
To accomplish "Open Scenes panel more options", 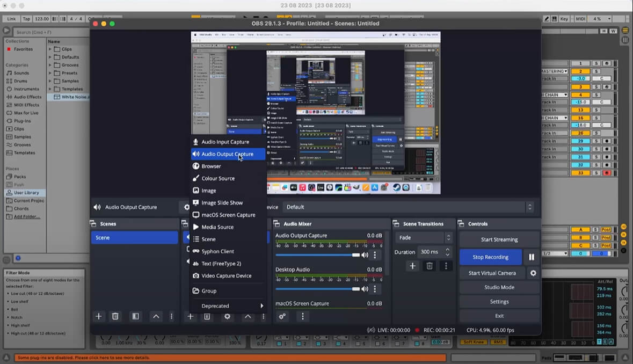I will point(172,316).
